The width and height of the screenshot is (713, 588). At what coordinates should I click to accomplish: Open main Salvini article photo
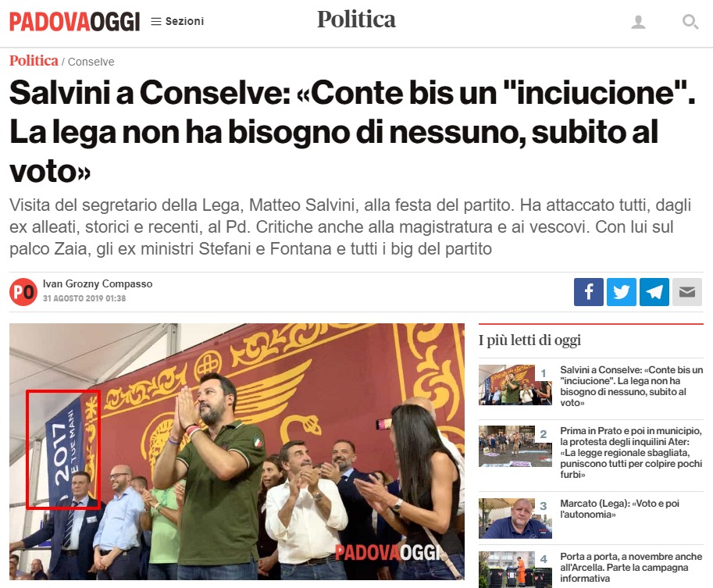237,451
